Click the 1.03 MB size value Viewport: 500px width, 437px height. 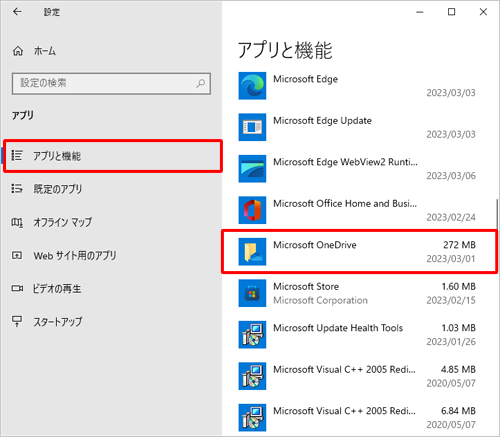[458, 328]
